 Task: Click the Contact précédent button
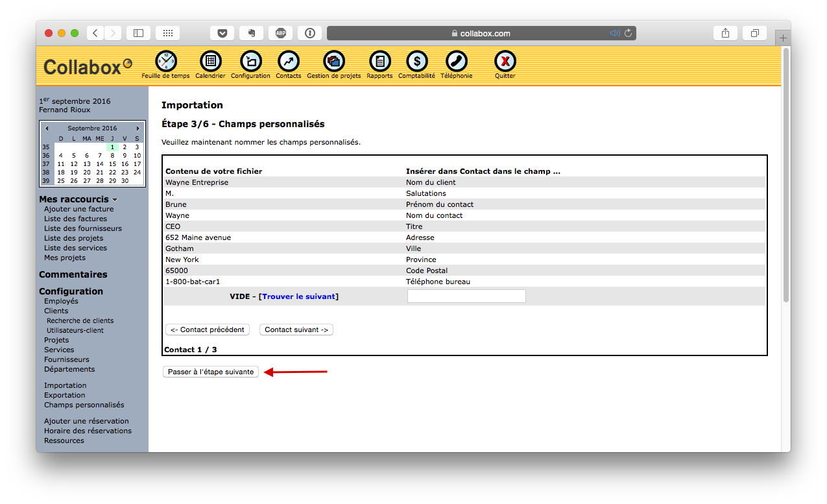tap(207, 330)
